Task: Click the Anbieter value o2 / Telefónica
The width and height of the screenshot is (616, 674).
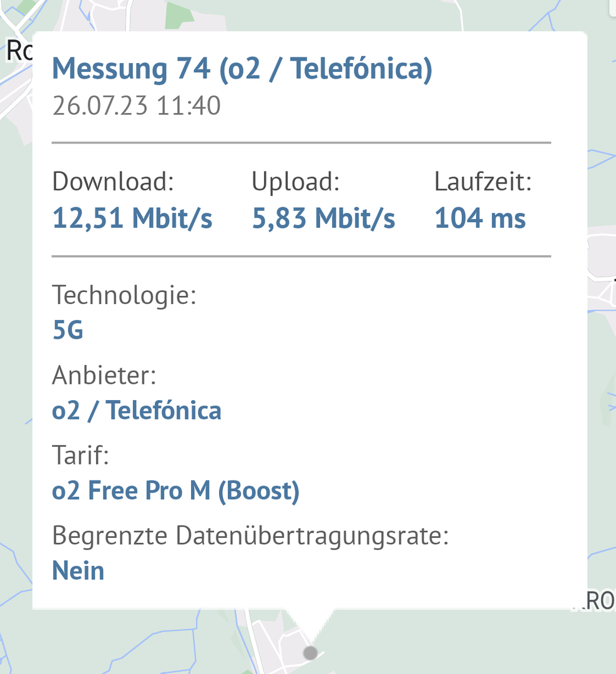Action: click(137, 411)
